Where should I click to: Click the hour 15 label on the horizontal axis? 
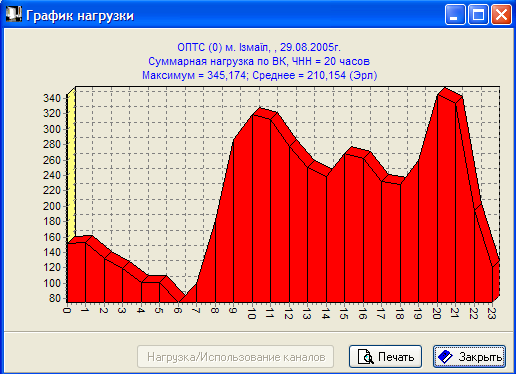344,313
